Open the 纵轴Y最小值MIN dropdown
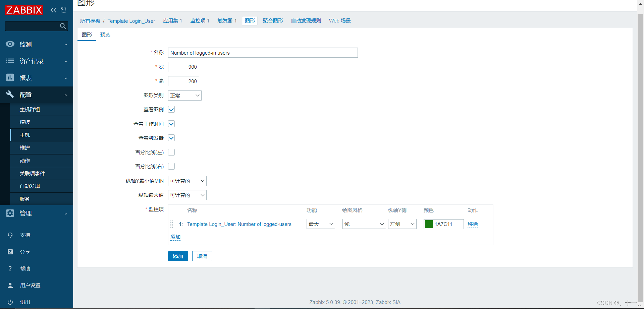Screen dimensions: 644x309 coord(187,181)
